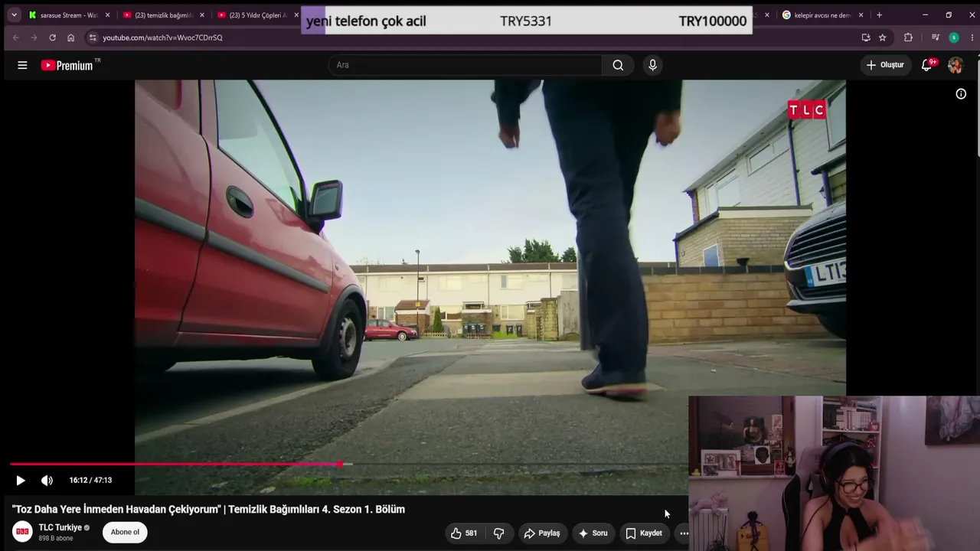Close the sarasue Stream tab

click(x=107, y=15)
